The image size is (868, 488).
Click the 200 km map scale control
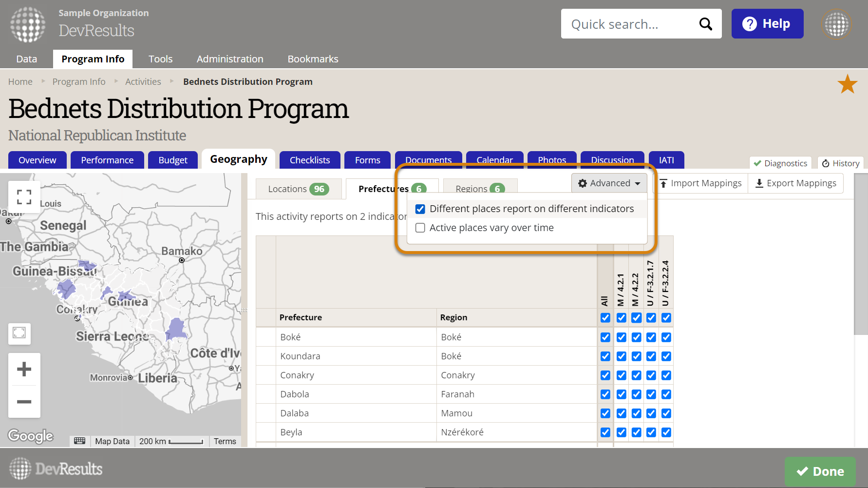point(171,441)
